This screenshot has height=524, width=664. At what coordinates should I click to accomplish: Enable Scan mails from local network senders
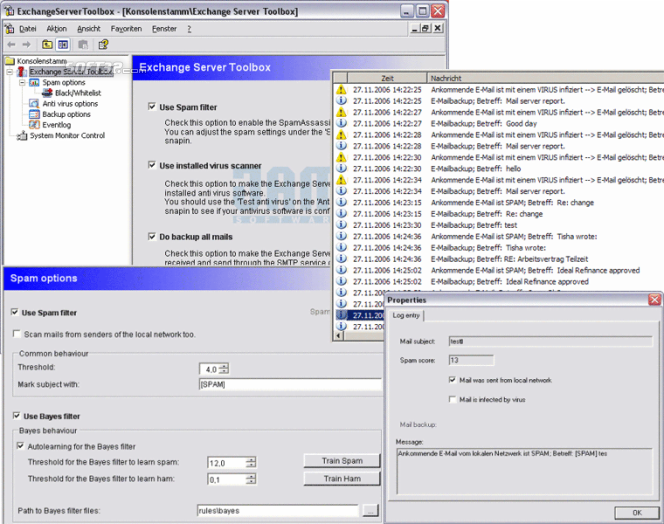17,334
